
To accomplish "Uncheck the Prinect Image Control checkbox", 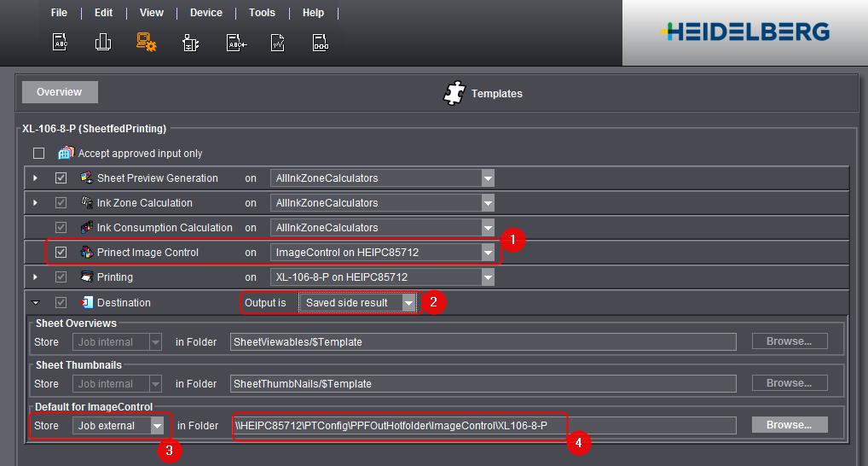I will tap(61, 253).
